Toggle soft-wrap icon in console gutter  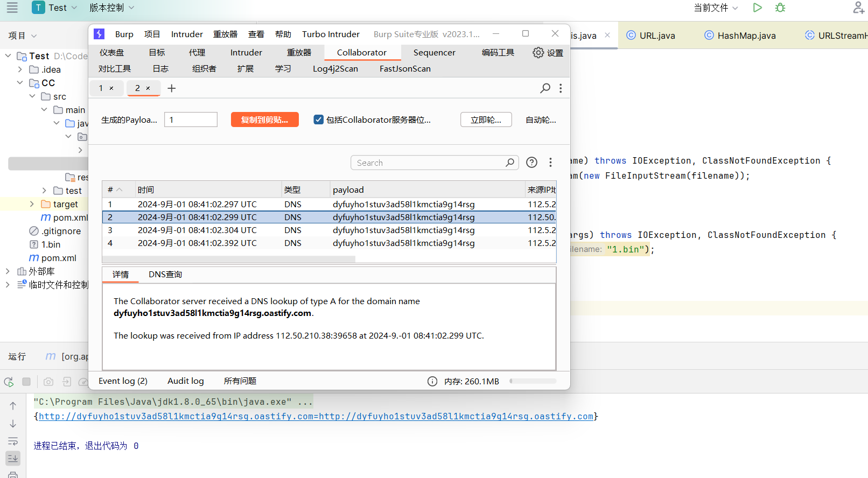[13, 441]
